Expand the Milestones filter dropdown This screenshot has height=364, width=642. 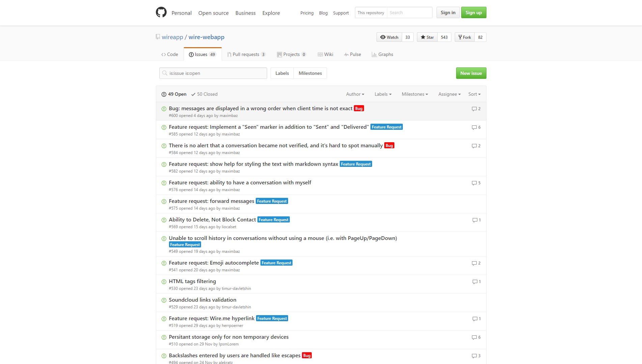pyautogui.click(x=415, y=94)
